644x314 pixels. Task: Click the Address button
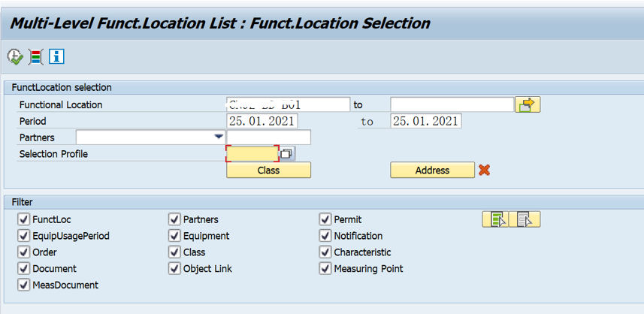click(x=433, y=170)
